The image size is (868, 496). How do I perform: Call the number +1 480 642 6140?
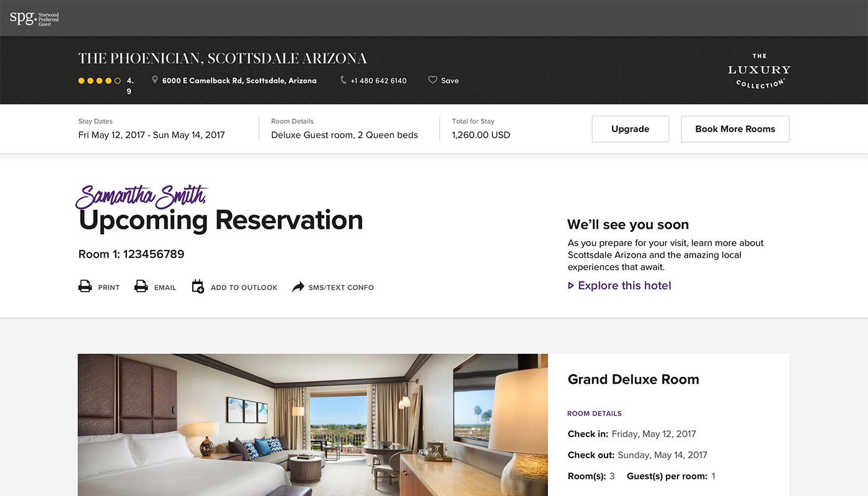click(x=378, y=81)
